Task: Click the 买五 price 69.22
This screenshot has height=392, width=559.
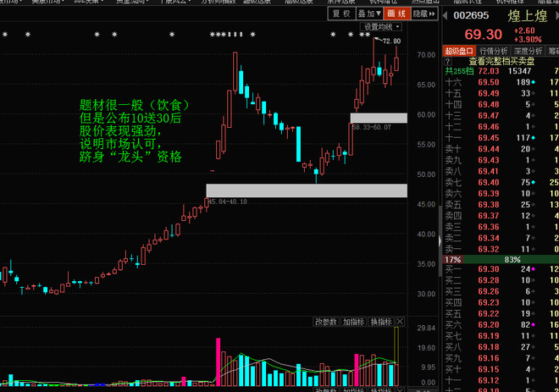Action: click(x=489, y=313)
